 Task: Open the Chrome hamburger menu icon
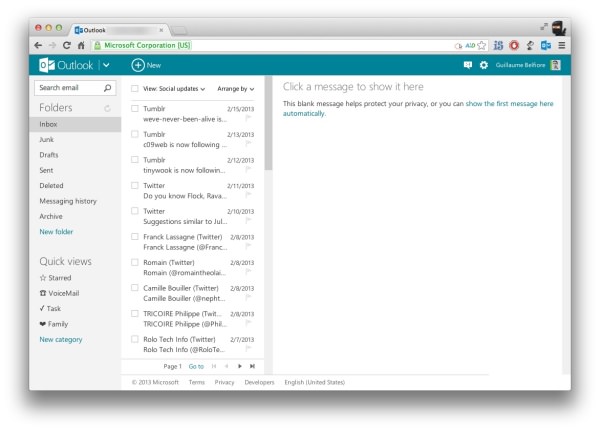tap(561, 46)
